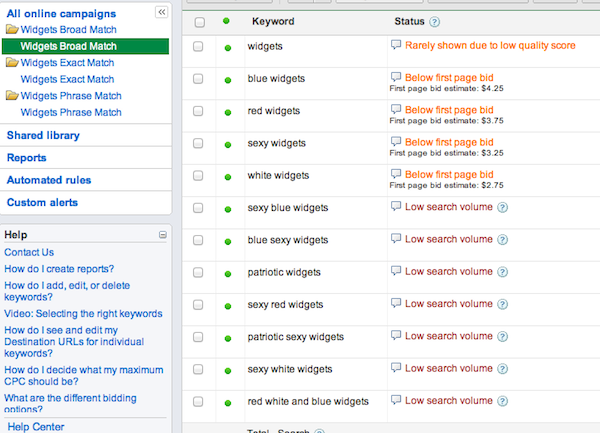Collapse the Help panel with minus icon
This screenshot has height=433, width=600.
(163, 234)
